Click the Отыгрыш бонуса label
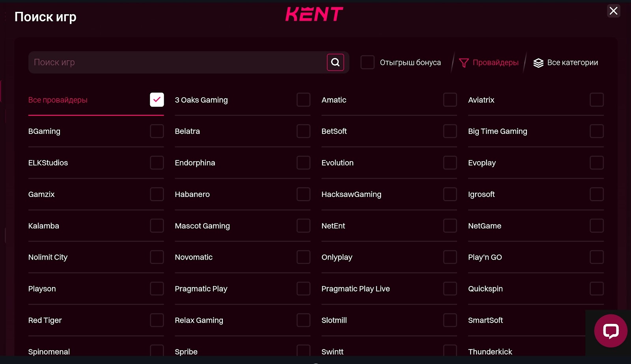 411,63
